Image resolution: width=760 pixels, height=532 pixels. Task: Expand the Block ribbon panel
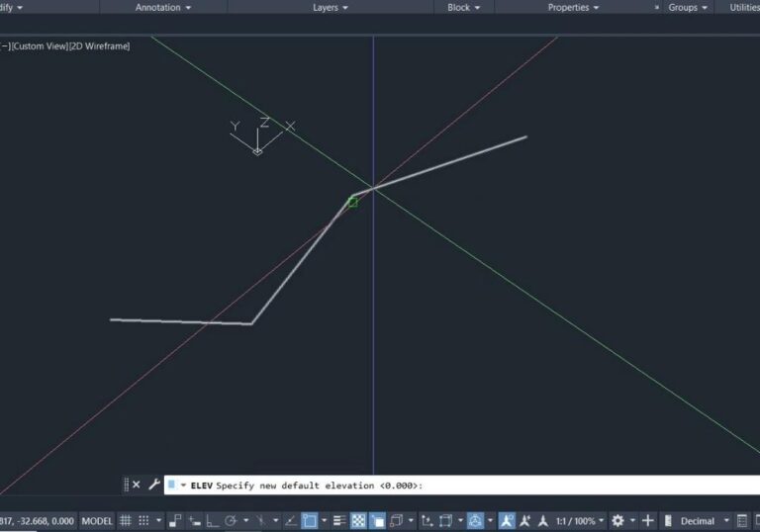(x=463, y=7)
